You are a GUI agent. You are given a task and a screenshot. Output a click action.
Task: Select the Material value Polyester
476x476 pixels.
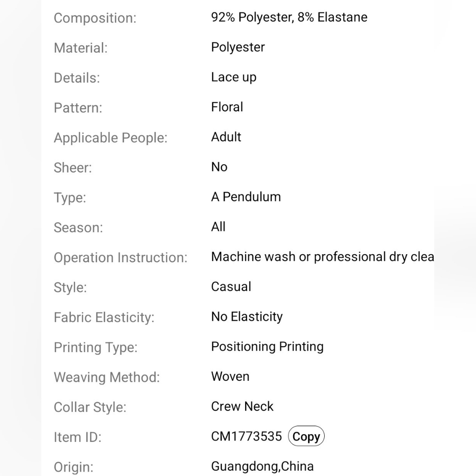click(238, 47)
